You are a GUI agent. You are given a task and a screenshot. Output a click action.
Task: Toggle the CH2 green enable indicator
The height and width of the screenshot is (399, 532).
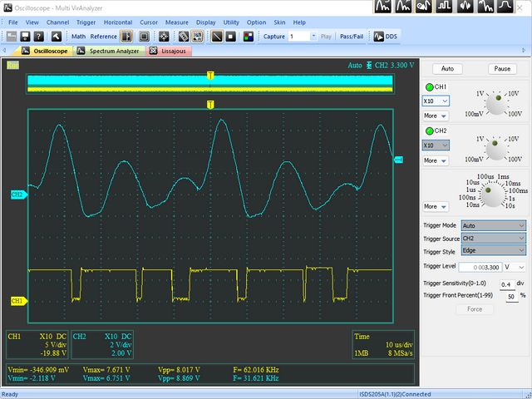click(429, 131)
